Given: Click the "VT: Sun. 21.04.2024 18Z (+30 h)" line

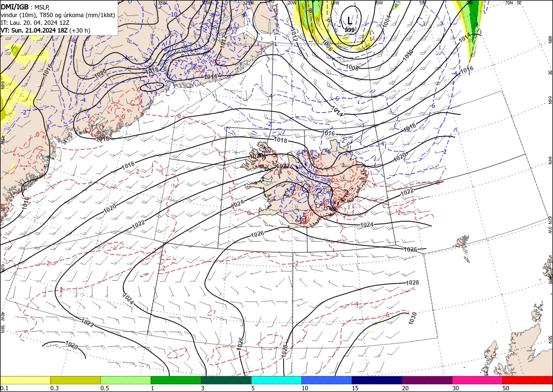Looking at the screenshot, I should (x=45, y=30).
